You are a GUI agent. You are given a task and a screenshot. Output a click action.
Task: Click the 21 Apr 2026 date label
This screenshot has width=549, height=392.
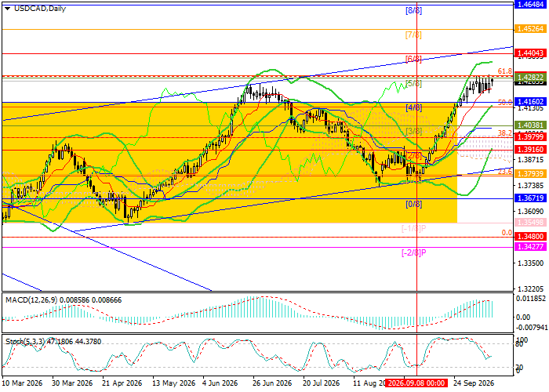coord(122,383)
